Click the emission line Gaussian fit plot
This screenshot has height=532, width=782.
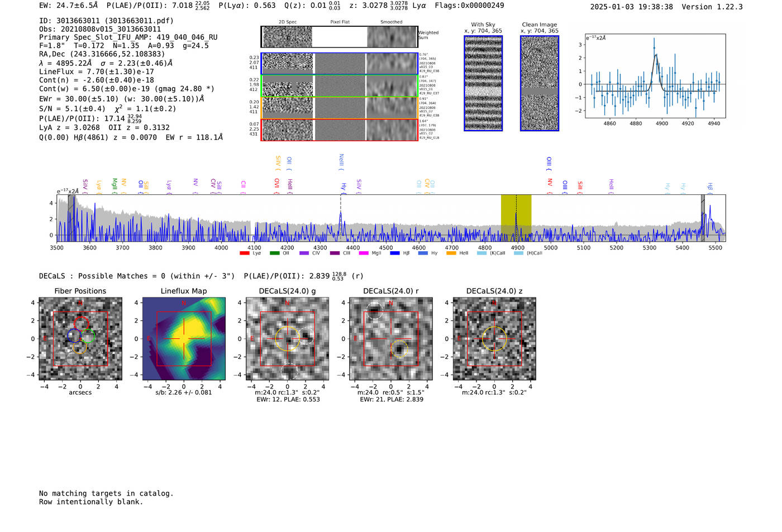pyautogui.click(x=655, y=76)
